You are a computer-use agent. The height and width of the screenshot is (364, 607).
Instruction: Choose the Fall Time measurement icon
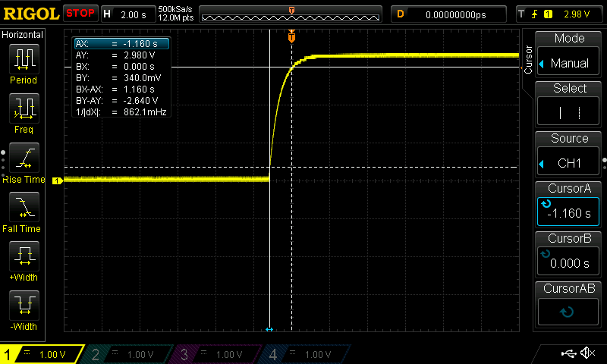(x=24, y=208)
